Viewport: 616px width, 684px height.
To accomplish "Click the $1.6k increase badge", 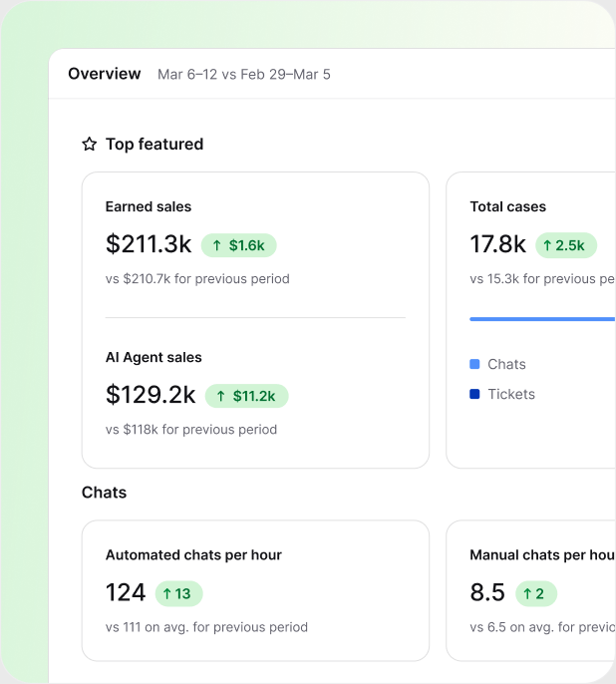I will (x=238, y=245).
